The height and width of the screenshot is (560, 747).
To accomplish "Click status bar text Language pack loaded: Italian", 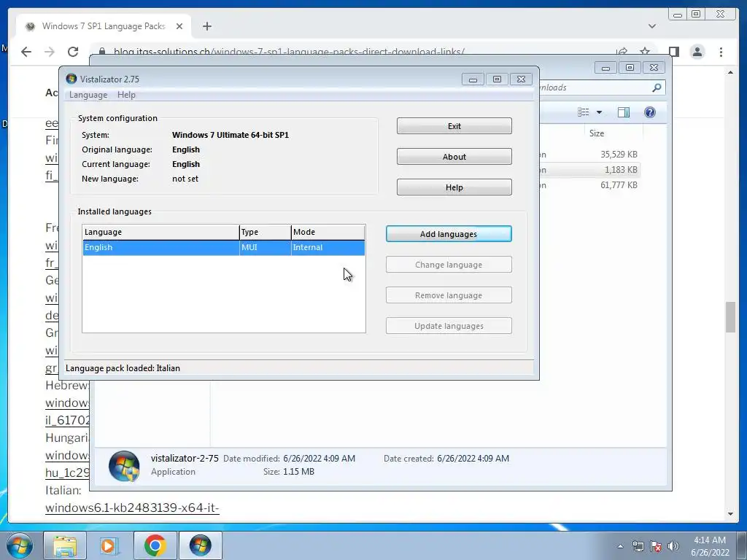I will (x=123, y=368).
